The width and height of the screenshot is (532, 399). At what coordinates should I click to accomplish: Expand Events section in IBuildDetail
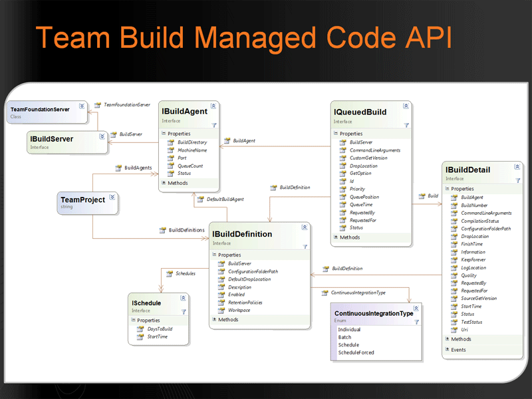pos(447,350)
